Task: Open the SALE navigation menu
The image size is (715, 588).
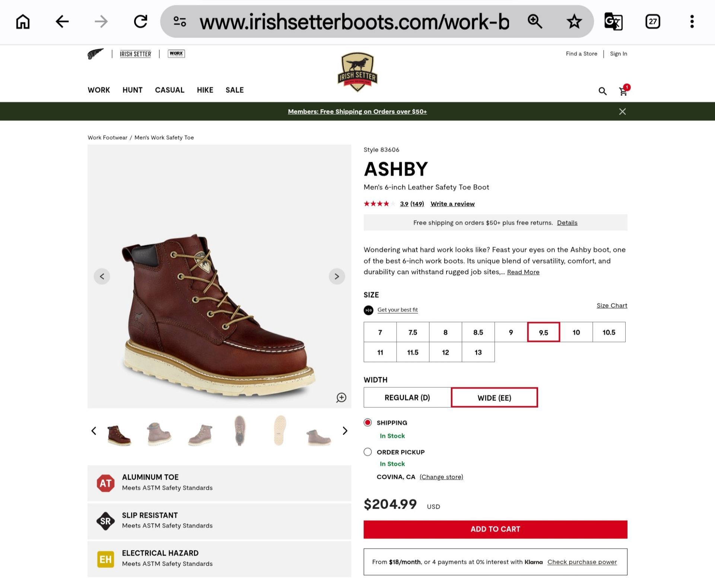Action: pyautogui.click(x=235, y=90)
